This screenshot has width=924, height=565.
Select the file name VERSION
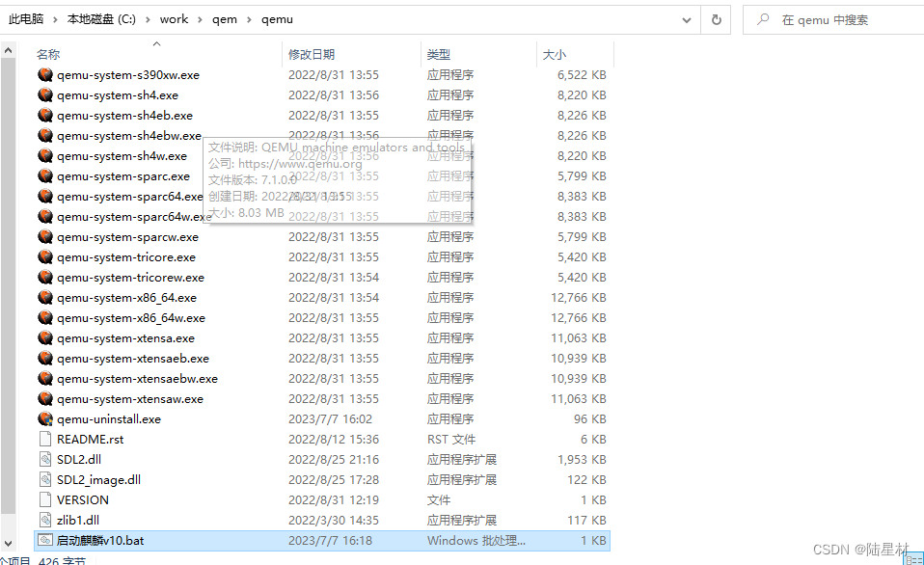coord(83,499)
